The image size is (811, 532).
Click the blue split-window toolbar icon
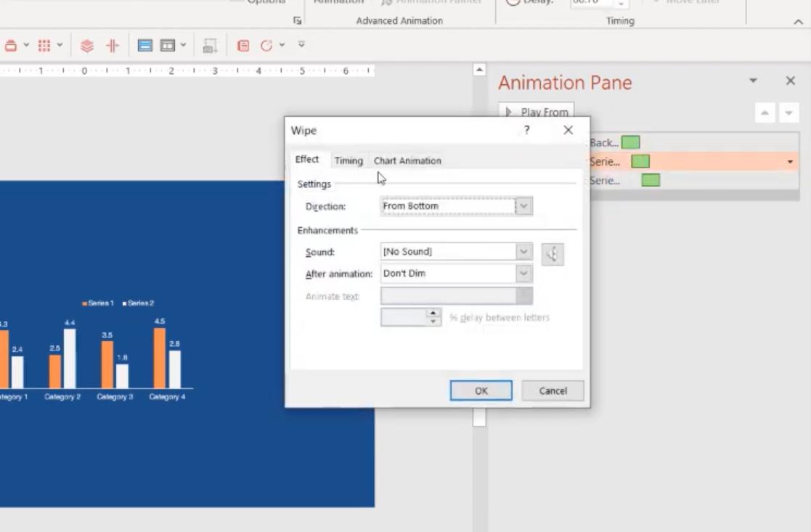click(147, 45)
